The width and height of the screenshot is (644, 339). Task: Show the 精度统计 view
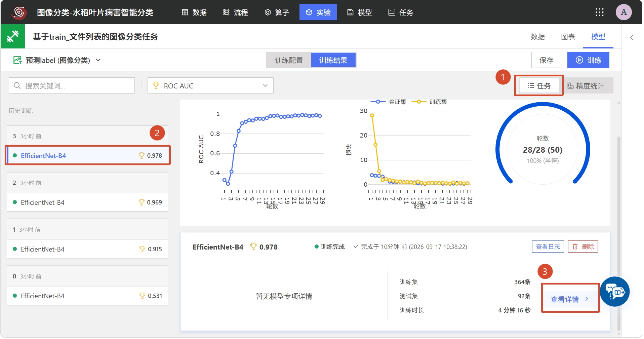click(x=586, y=86)
